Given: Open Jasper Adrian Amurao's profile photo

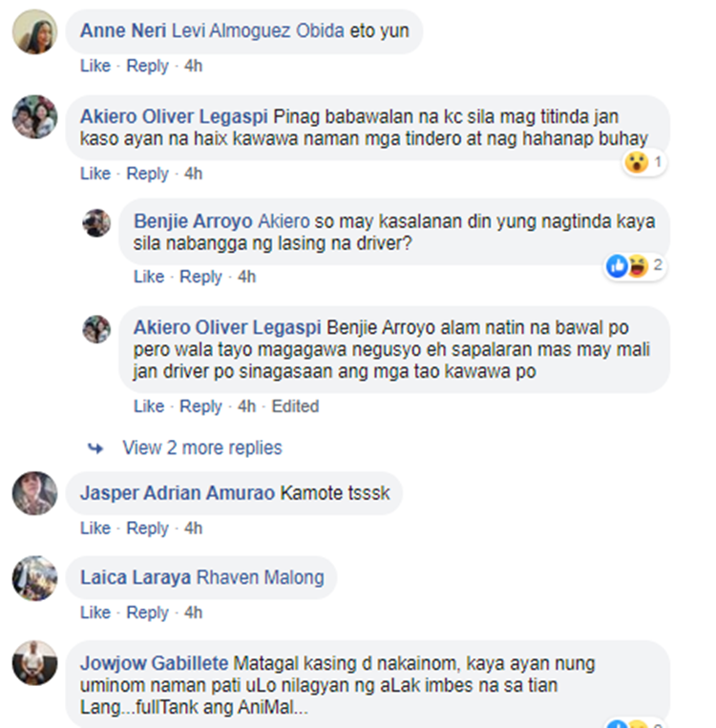Looking at the screenshot, I should pyautogui.click(x=35, y=493).
